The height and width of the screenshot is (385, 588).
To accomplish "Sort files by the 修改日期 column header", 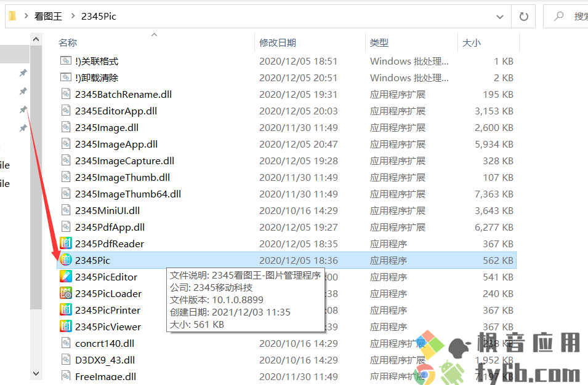I will [x=278, y=42].
